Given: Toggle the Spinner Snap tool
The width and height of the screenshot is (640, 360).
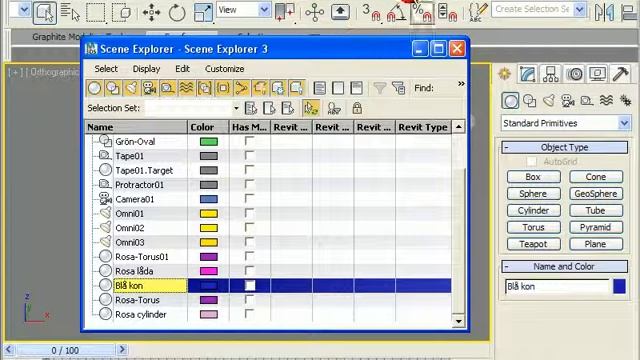Looking at the screenshot, I should pos(447,12).
